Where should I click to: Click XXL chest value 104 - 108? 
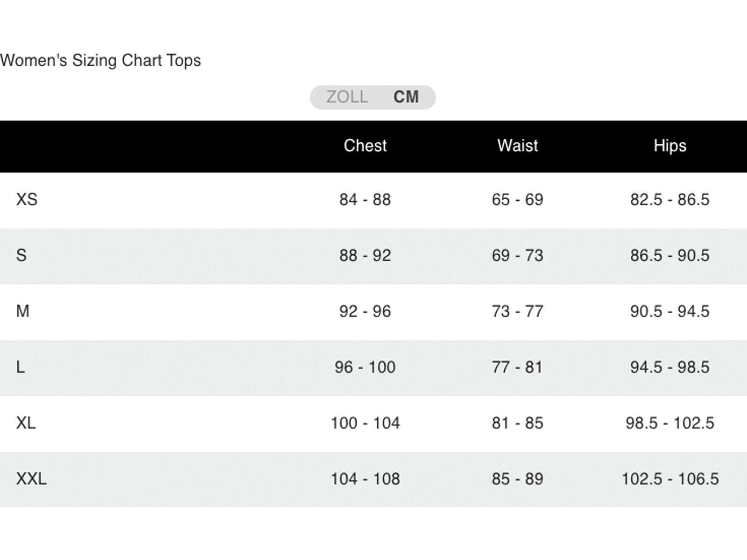[365, 479]
